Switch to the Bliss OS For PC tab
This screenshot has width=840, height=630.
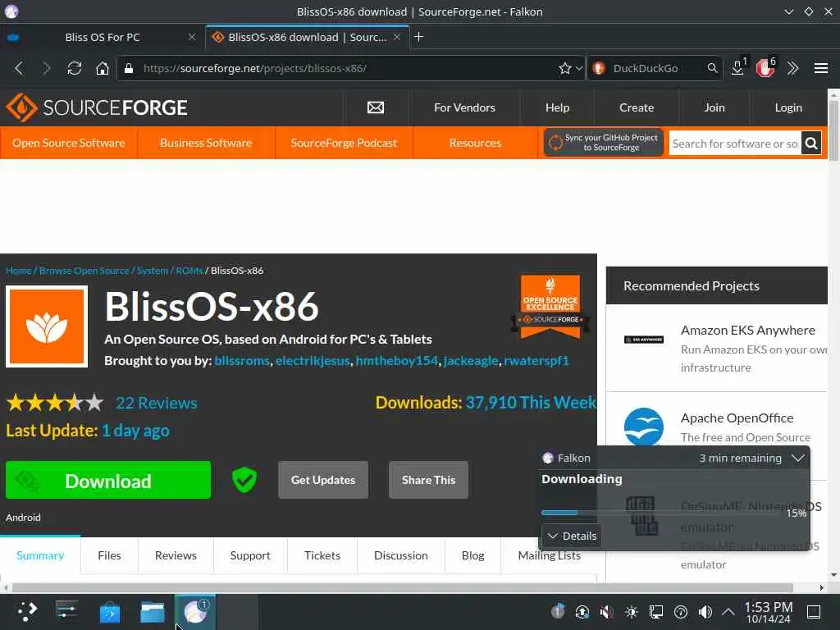point(103,37)
